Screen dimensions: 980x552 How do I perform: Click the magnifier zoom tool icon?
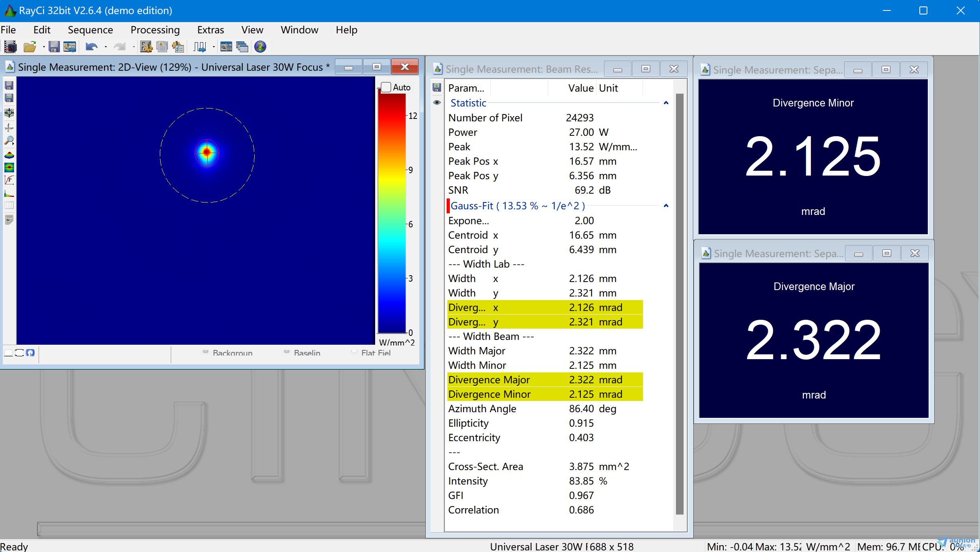pyautogui.click(x=9, y=141)
